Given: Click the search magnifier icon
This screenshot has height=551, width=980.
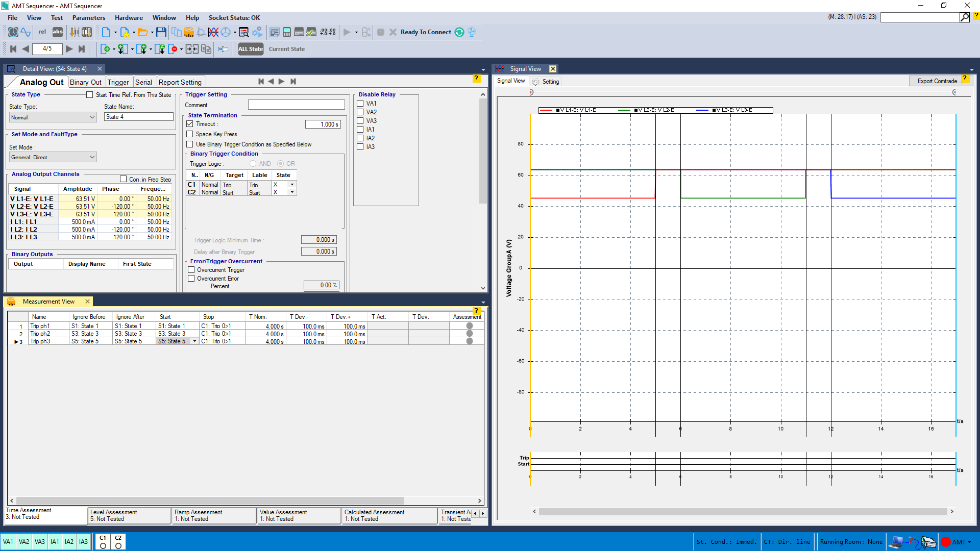Looking at the screenshot, I should pos(964,17).
